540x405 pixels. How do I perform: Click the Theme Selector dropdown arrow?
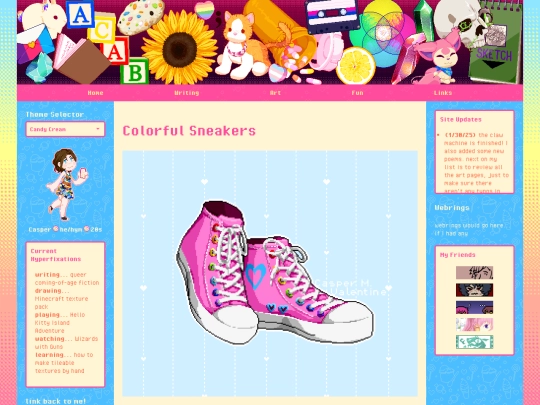(x=98, y=129)
